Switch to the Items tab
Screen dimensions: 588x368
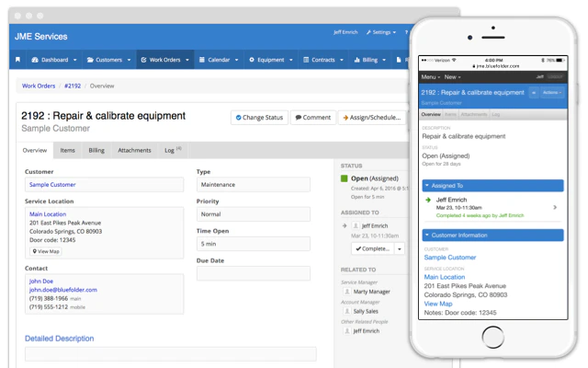tap(68, 150)
